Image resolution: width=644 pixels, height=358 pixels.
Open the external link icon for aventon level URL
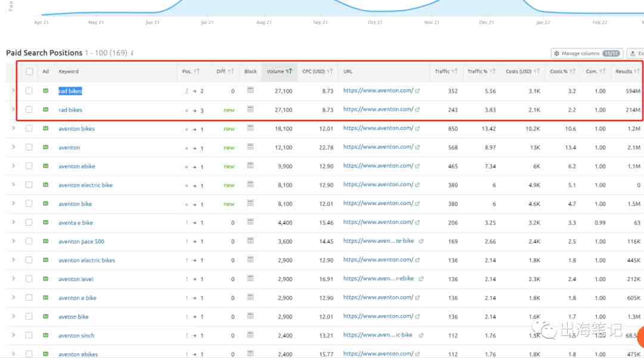(421, 279)
